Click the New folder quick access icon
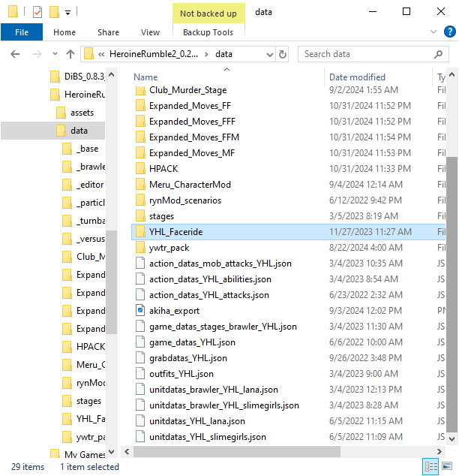The width and height of the screenshot is (459, 476). click(54, 12)
